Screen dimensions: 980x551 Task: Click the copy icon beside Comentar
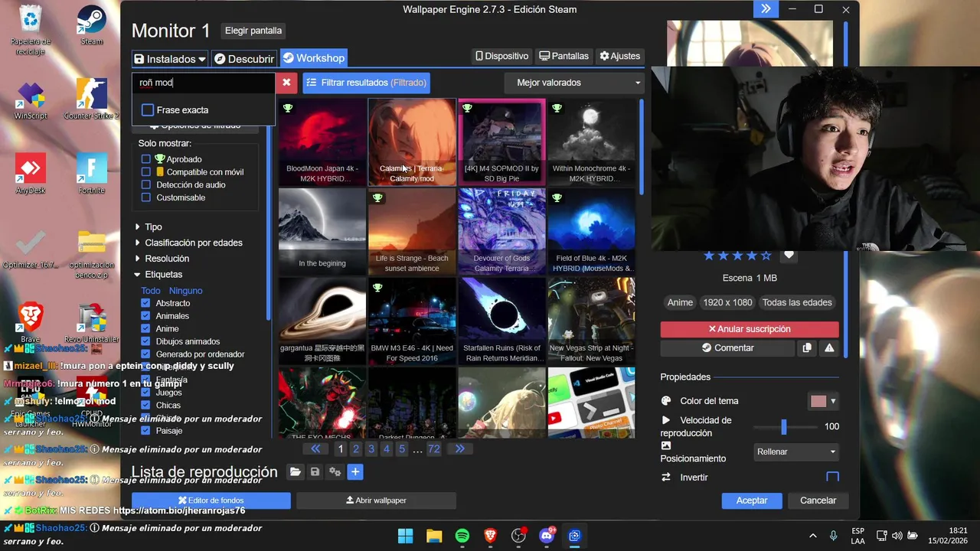click(x=807, y=348)
